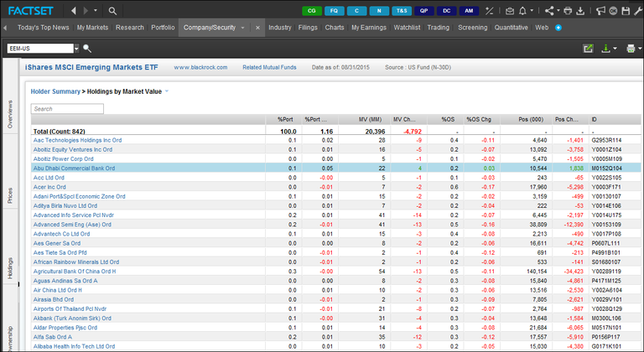Switch to the Filings tab
This screenshot has height=352, width=644.
point(308,28)
